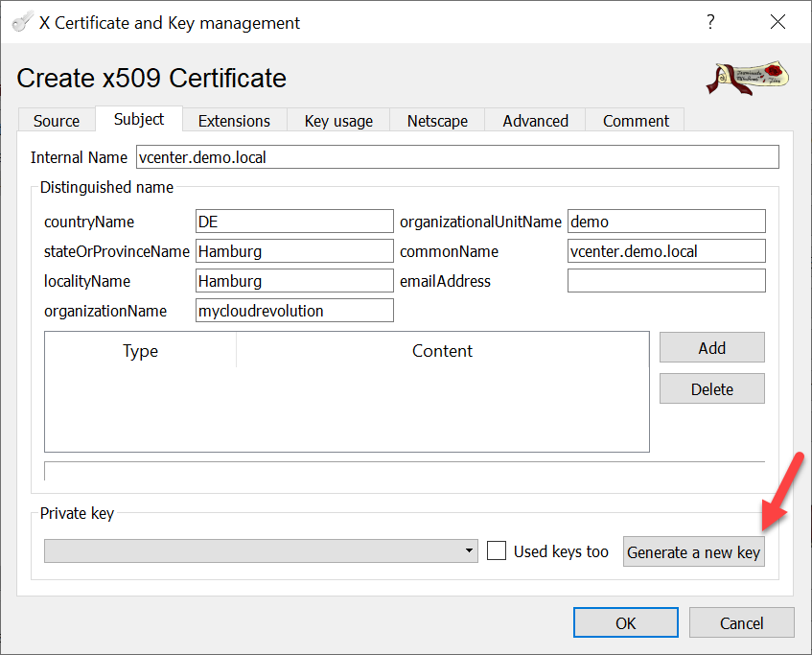Open the Advanced tab

535,121
